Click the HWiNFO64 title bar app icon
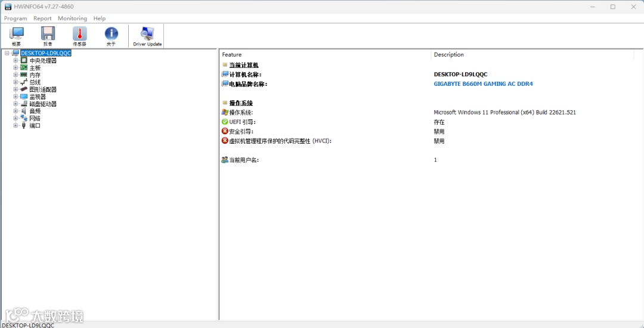The image size is (644, 328). 8,7
